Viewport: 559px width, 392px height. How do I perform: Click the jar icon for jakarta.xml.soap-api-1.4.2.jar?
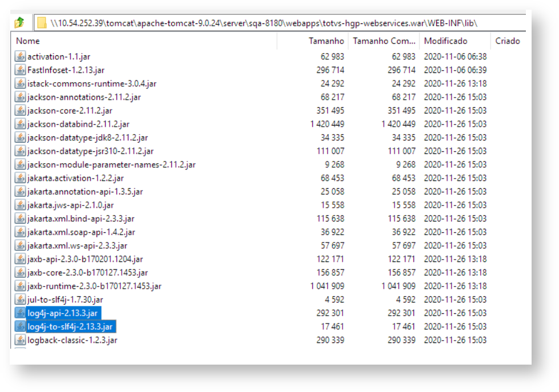(x=20, y=232)
